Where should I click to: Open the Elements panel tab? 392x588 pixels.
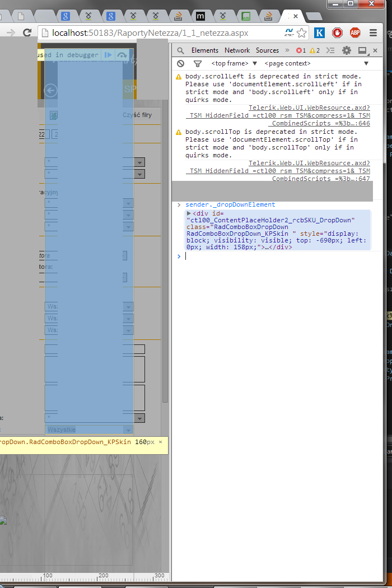click(x=204, y=50)
